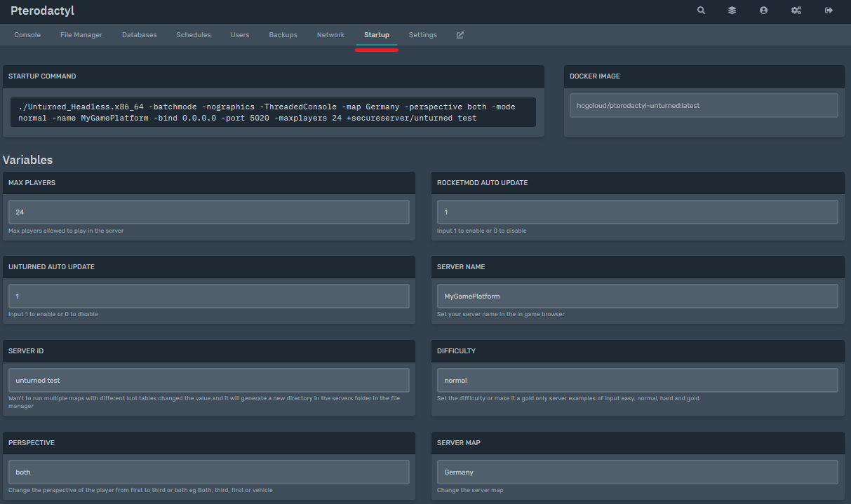The width and height of the screenshot is (851, 504).
Task: Click the SERVER NAME panel title
Action: tap(461, 267)
